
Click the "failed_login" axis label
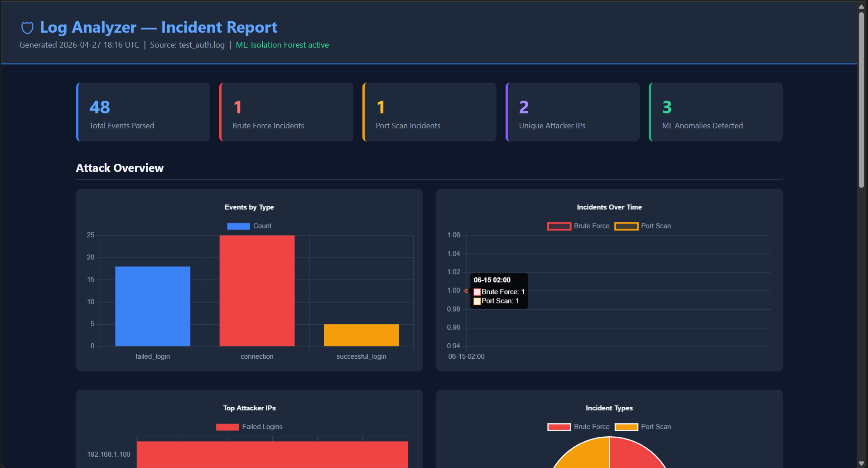pos(153,356)
